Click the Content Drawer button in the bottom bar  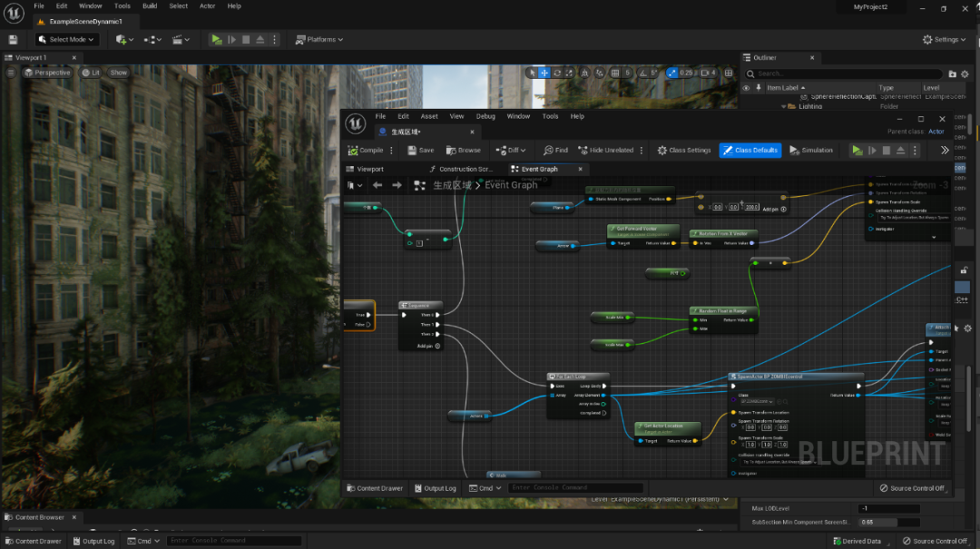(32, 541)
